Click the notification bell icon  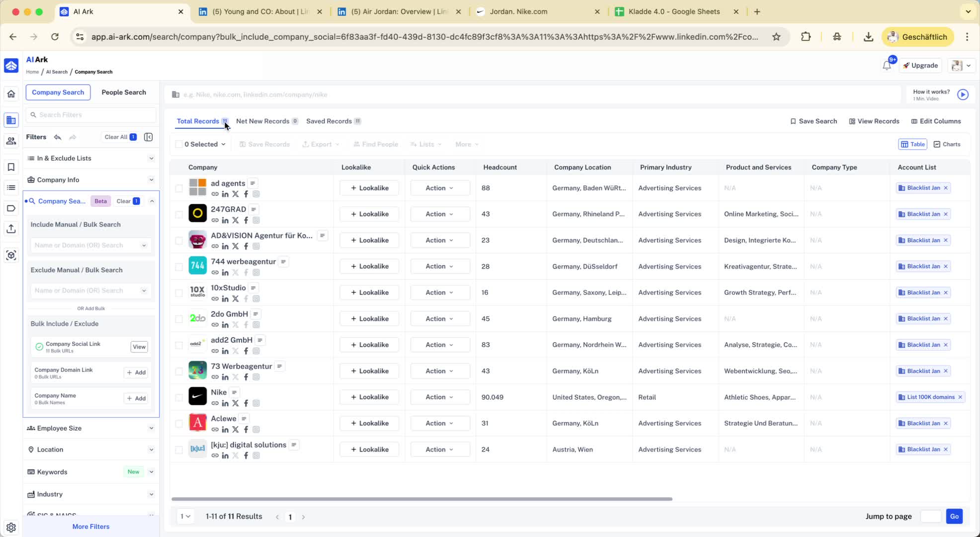point(887,66)
